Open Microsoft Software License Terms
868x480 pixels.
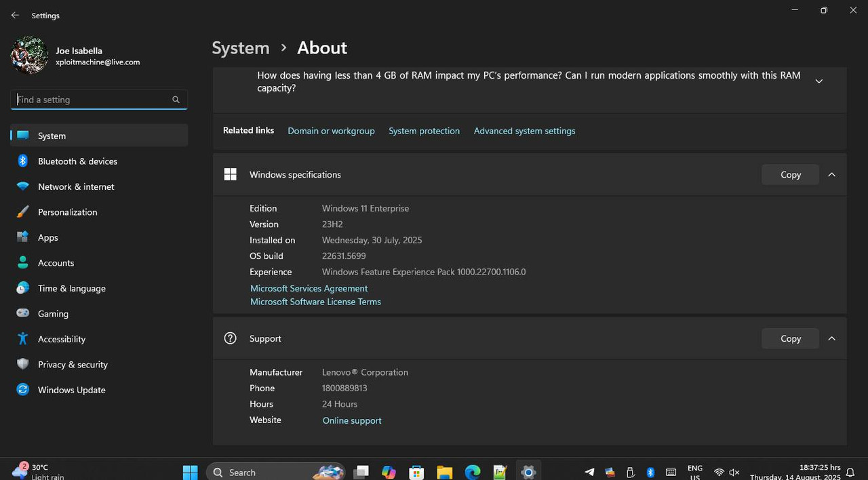tap(315, 302)
